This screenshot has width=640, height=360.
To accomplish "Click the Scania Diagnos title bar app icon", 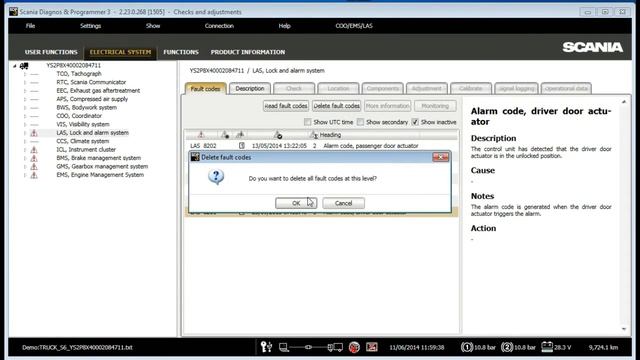I will pyautogui.click(x=13, y=12).
